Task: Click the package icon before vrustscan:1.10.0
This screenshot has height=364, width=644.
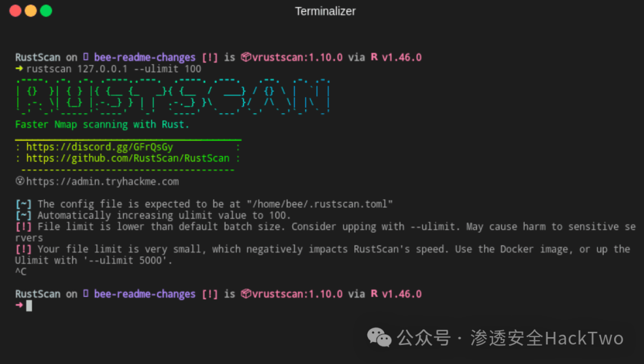Action: click(245, 57)
